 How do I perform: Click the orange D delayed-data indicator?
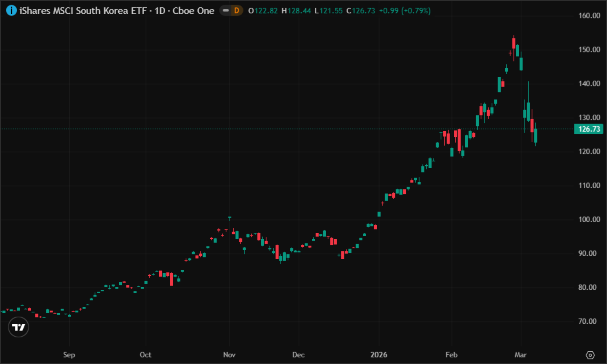pos(237,11)
